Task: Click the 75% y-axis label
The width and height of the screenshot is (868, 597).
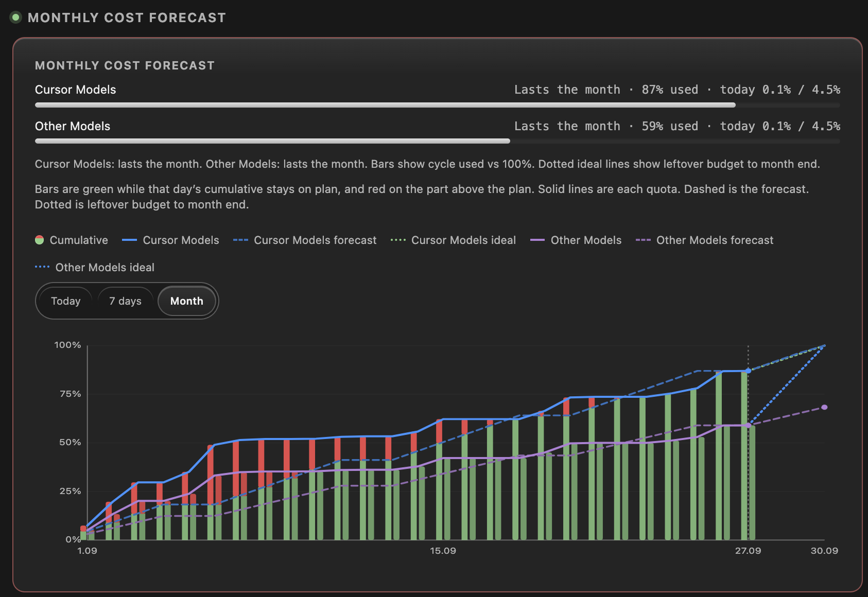Action: (71, 394)
